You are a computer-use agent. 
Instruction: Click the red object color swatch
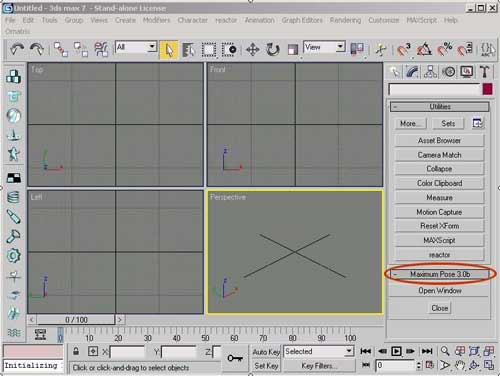tap(487, 89)
